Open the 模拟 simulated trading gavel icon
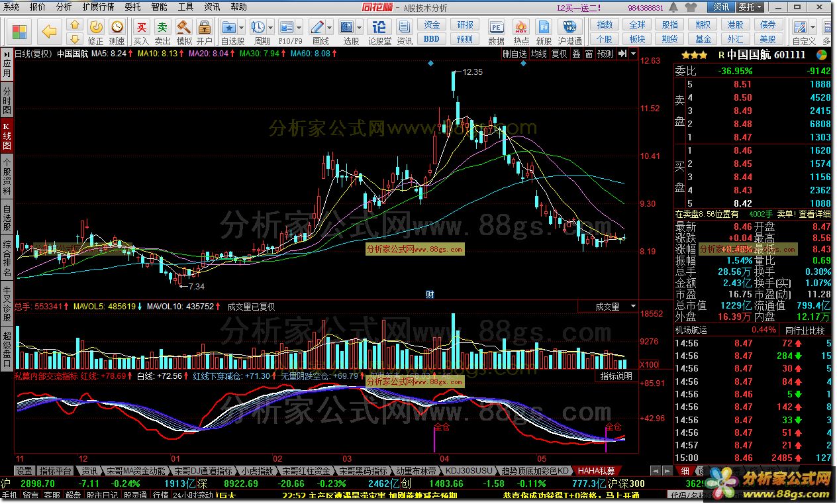Image resolution: width=837 pixels, height=504 pixels. (x=184, y=27)
